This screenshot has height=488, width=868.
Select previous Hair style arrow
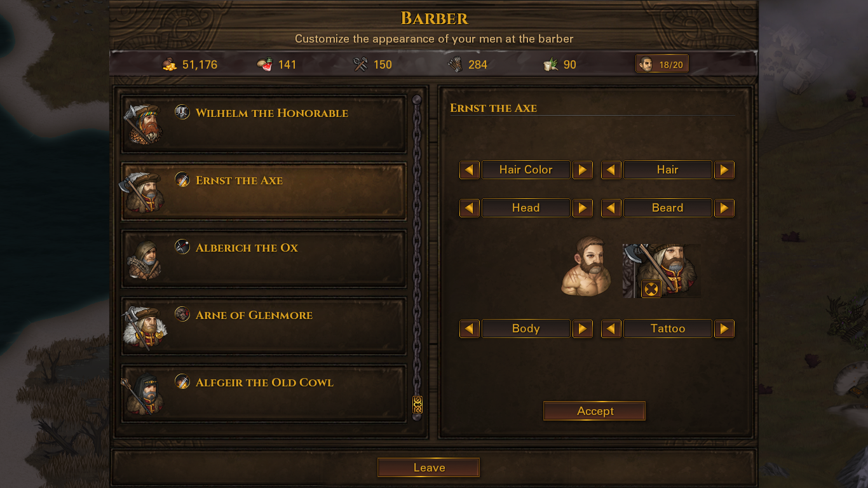click(x=611, y=170)
